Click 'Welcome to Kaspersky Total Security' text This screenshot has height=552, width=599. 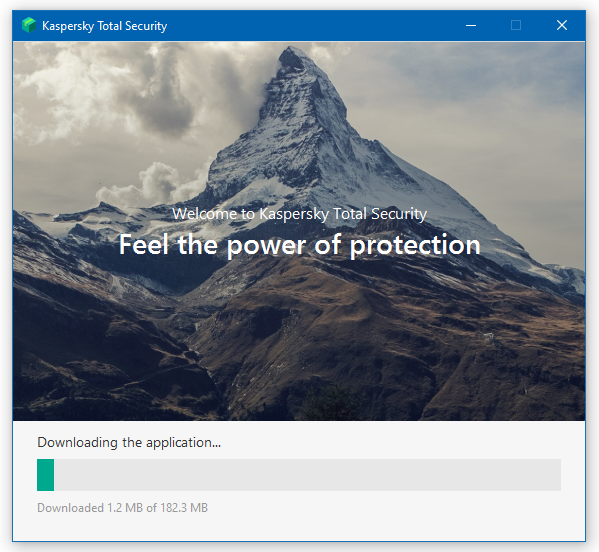click(x=300, y=214)
